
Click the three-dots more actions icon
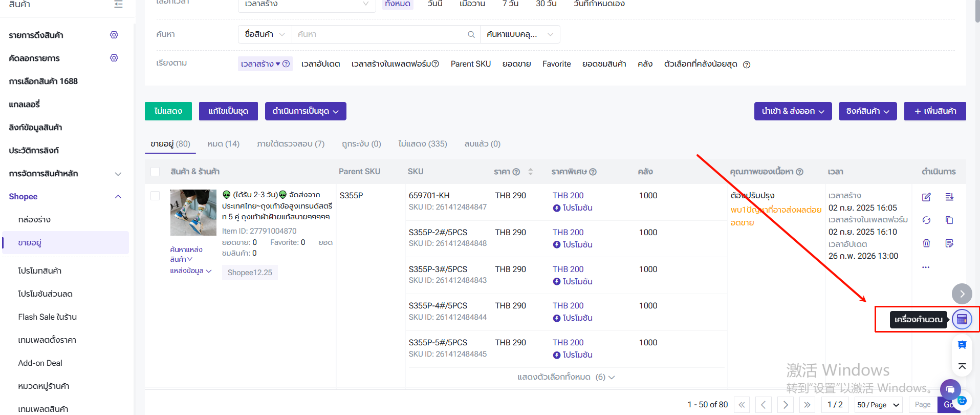926,267
